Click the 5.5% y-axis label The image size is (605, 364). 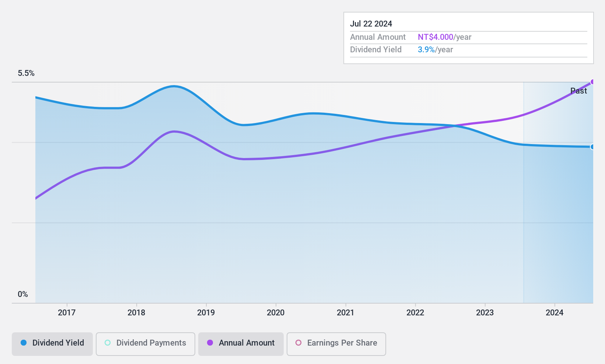[26, 73]
